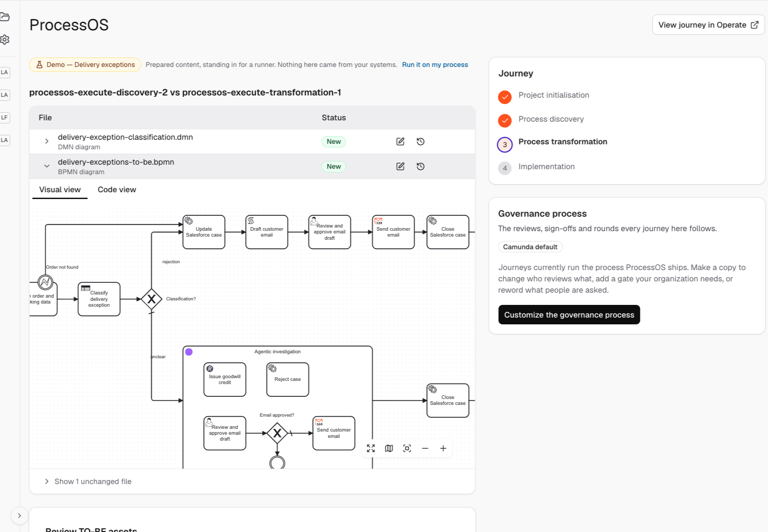Screen dimensions: 768x532
Task: View history of delivery-exception-classification.dmn
Action: (x=420, y=142)
